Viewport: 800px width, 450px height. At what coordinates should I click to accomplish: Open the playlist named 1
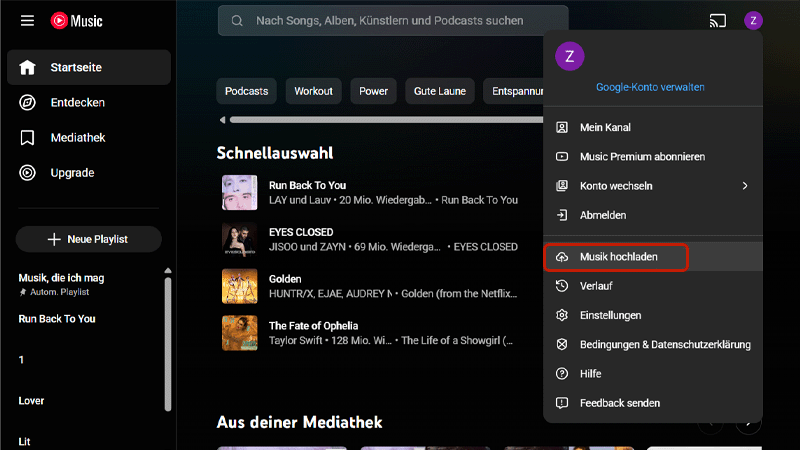[x=21, y=360]
